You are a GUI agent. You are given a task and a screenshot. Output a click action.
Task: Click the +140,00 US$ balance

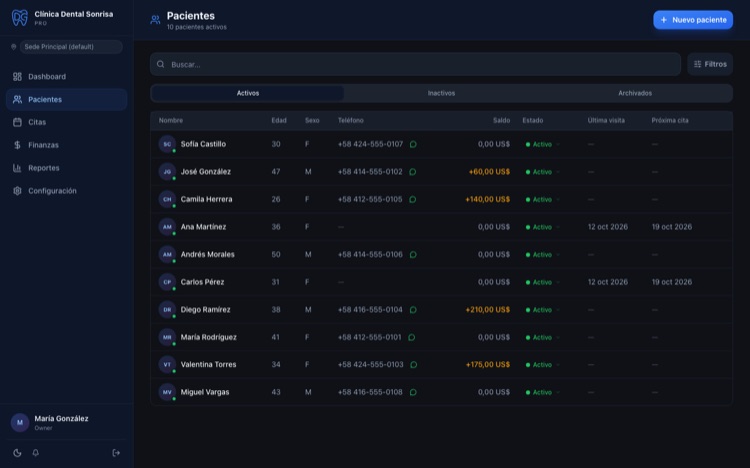(487, 200)
